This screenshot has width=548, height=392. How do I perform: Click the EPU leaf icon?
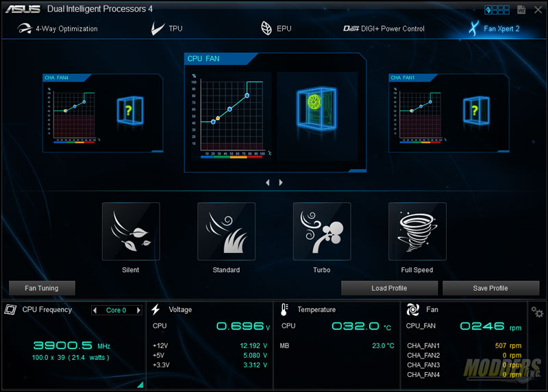tap(266, 29)
